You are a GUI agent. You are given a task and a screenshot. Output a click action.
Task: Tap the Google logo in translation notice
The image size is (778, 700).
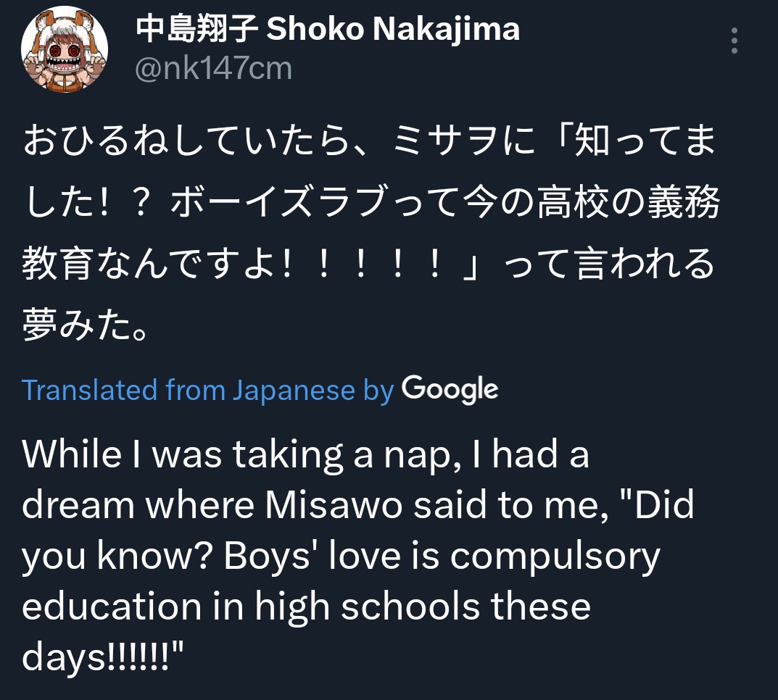[450, 389]
